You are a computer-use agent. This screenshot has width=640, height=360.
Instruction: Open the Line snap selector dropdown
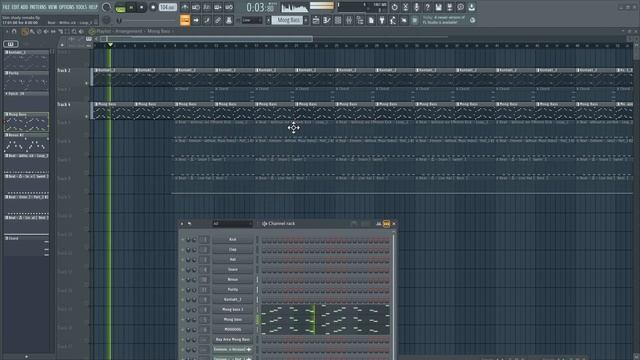click(x=251, y=20)
